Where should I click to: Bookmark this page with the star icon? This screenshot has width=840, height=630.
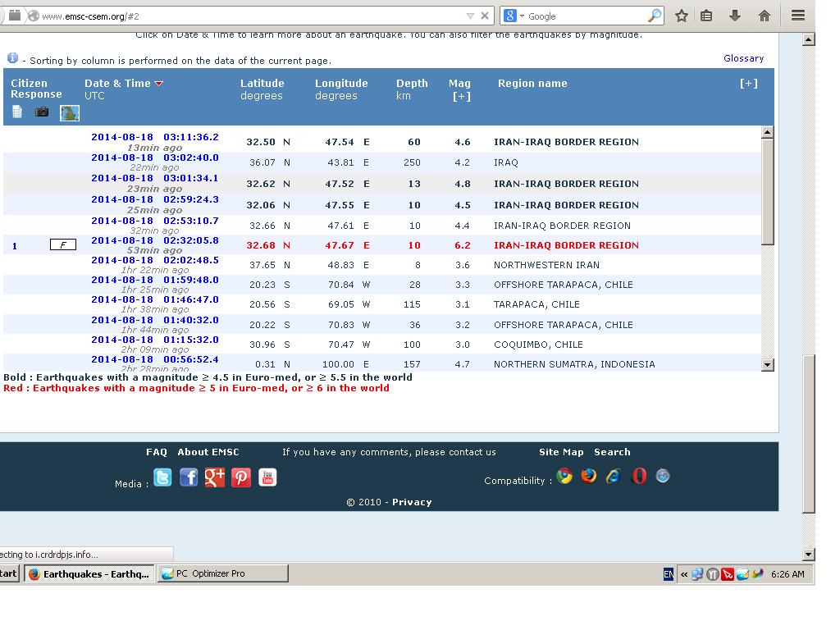(x=681, y=16)
